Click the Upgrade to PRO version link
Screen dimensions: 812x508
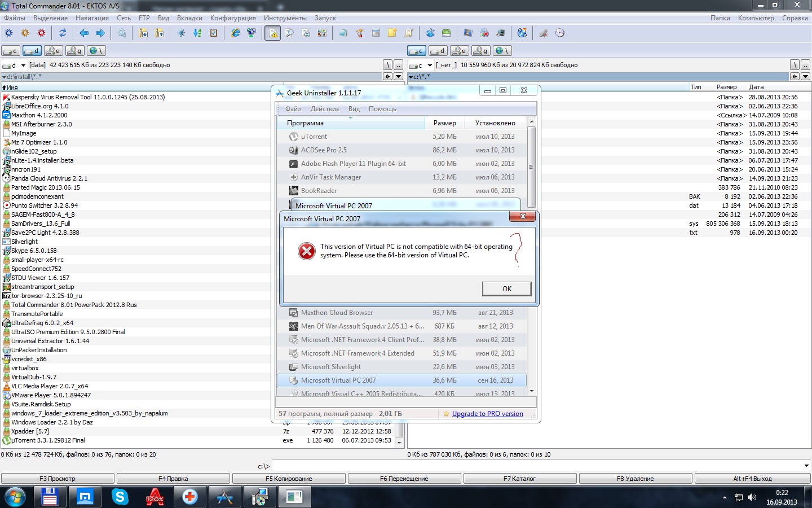coord(487,414)
